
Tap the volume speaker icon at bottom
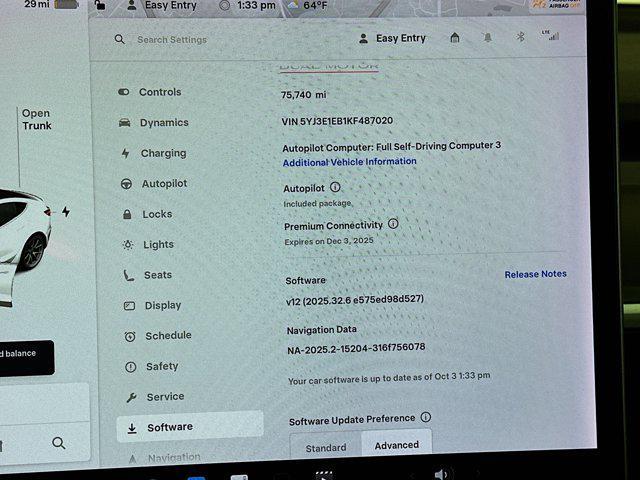[441, 473]
